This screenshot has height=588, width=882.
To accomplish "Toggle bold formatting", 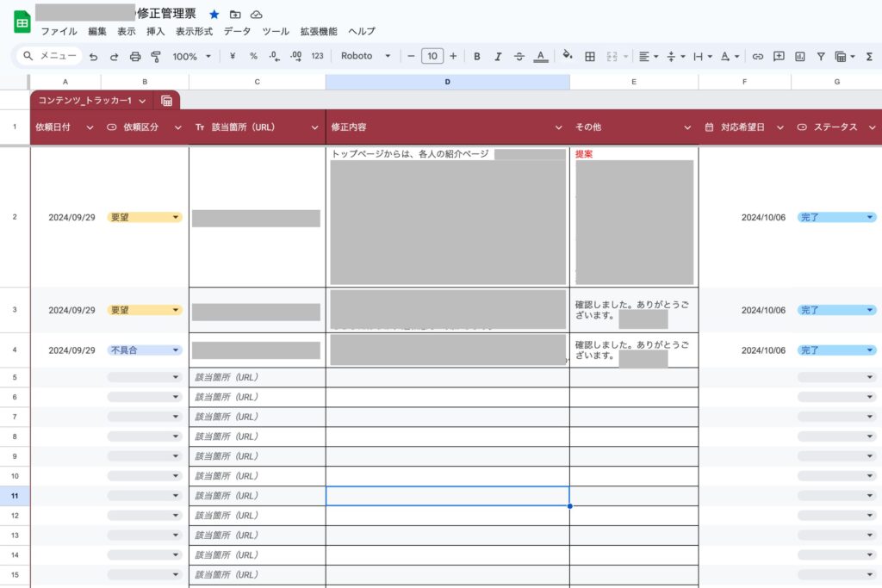I will [x=477, y=56].
